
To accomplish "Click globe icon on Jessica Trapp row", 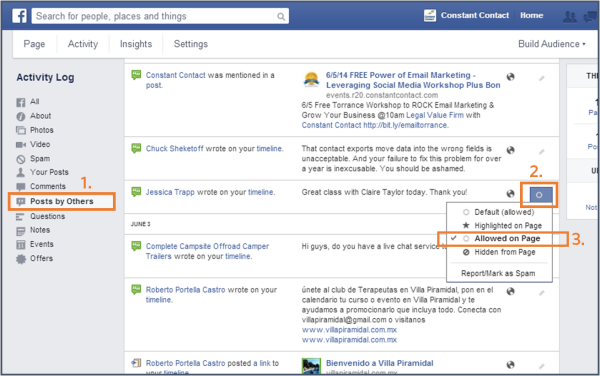I will [x=510, y=194].
